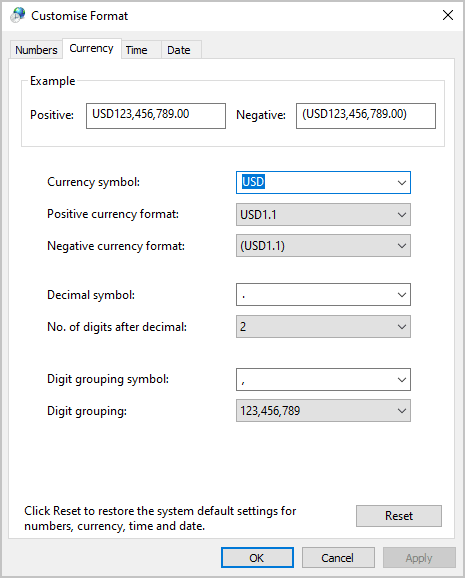Click the Negative example field
465x578 pixels.
click(366, 116)
